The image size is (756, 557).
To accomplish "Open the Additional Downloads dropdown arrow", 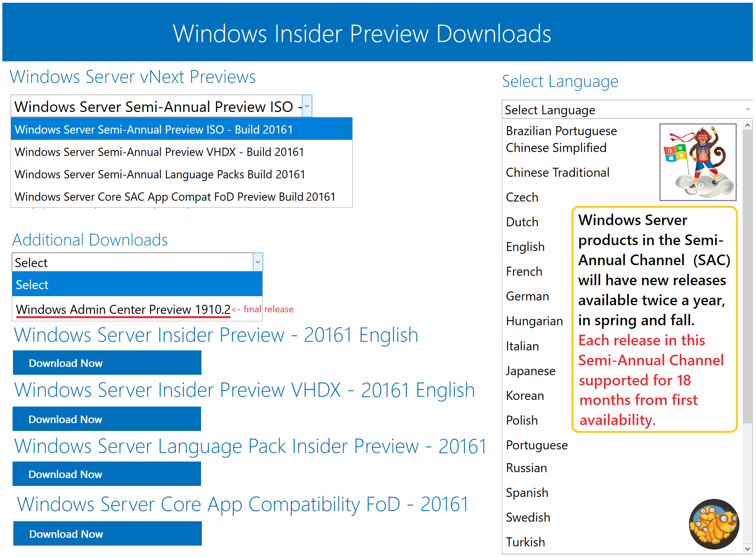I will (x=258, y=262).
